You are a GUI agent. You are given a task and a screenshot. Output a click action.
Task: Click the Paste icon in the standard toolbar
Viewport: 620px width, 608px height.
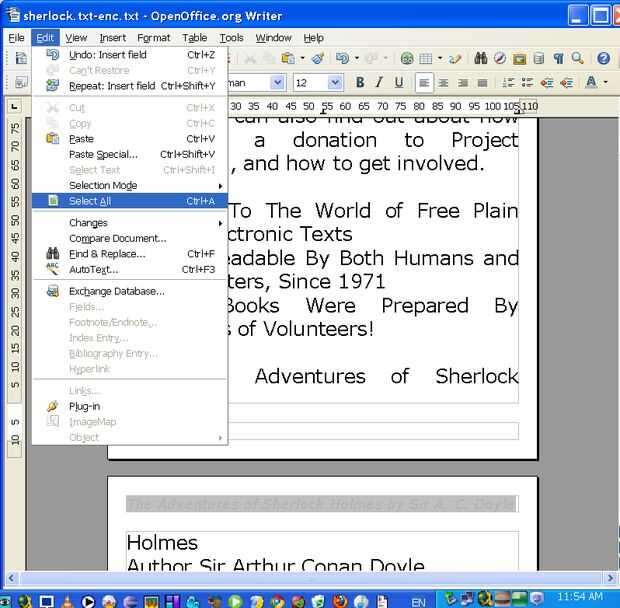point(287,59)
